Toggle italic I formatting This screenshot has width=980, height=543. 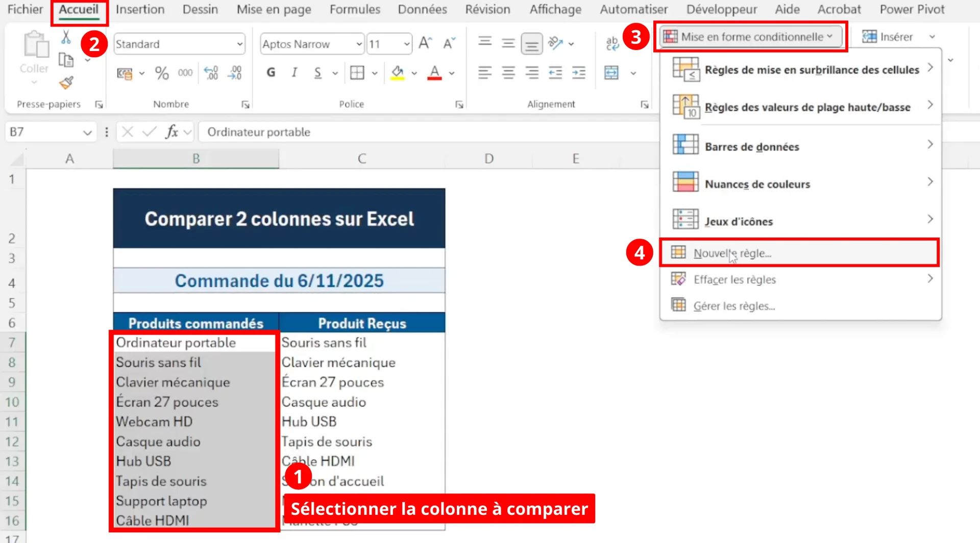click(294, 73)
